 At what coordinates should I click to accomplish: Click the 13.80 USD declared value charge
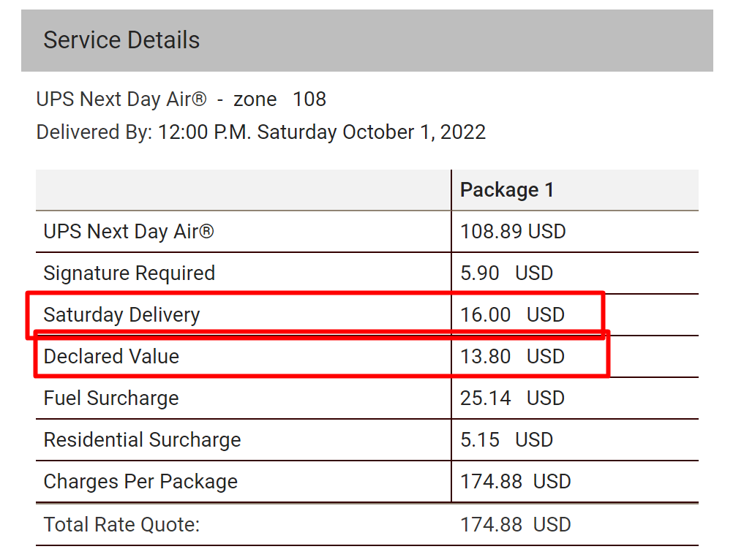click(x=512, y=357)
